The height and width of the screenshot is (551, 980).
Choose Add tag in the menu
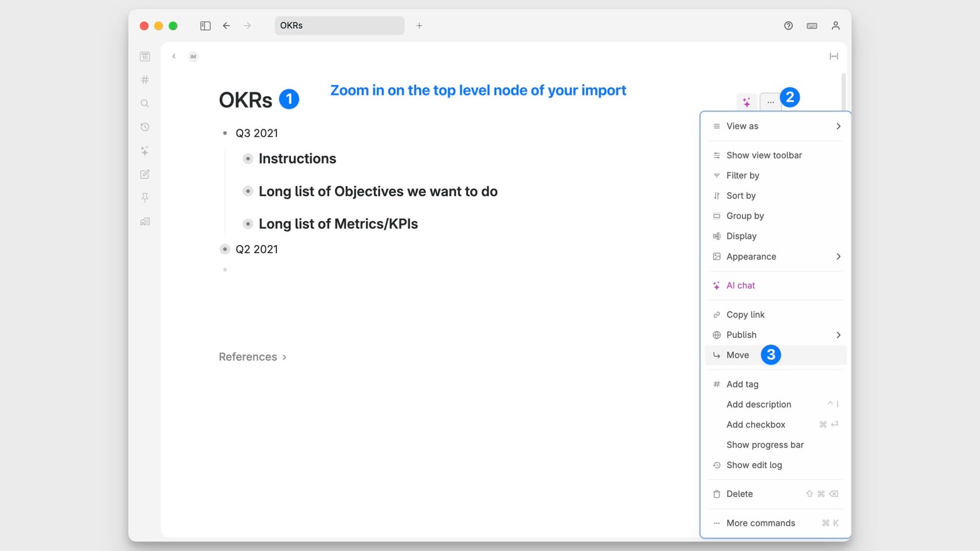point(776,384)
